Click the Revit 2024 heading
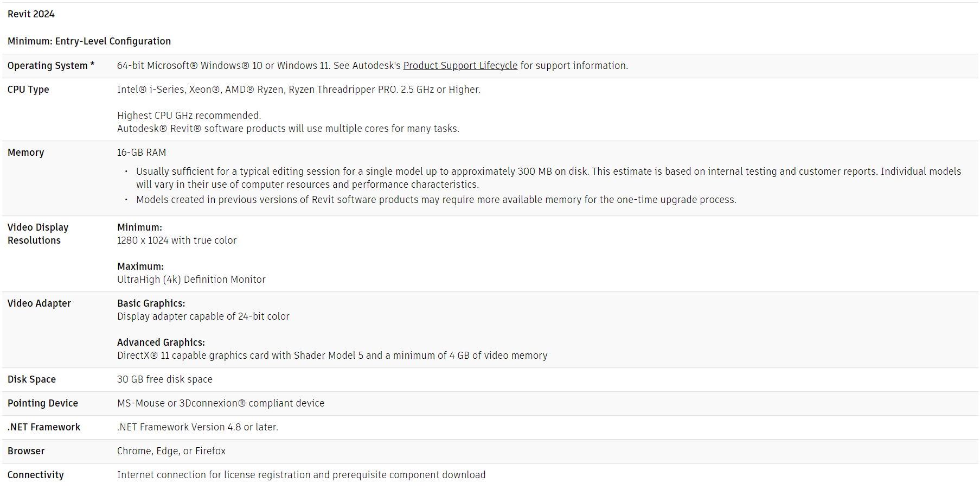Screen dimensions: 980x495 click(31, 14)
